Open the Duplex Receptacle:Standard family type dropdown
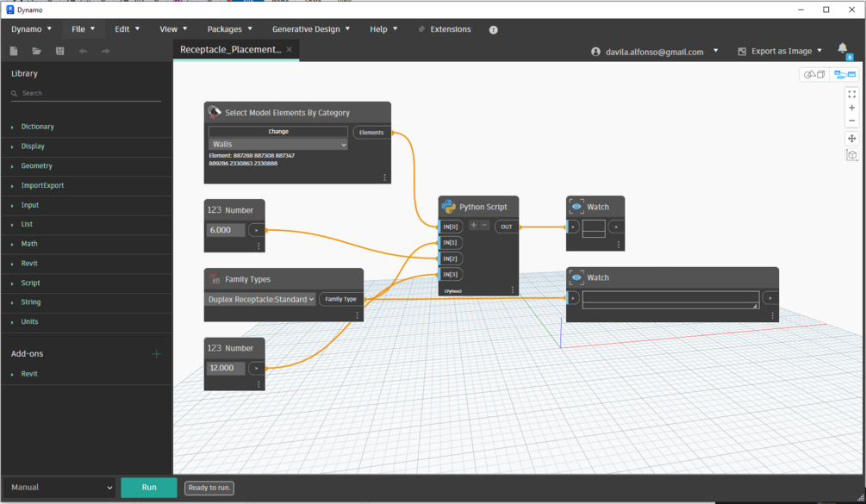This screenshot has height=504, width=866. (x=261, y=299)
